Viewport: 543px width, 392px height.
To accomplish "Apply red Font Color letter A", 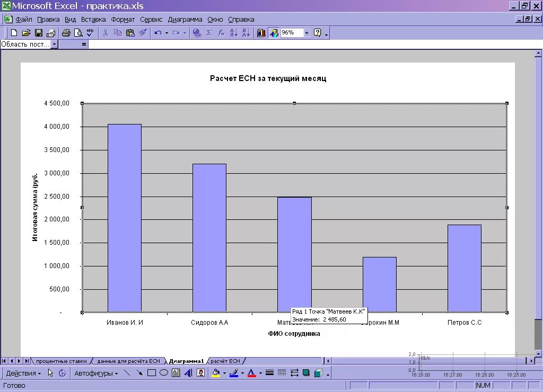I will click(252, 373).
